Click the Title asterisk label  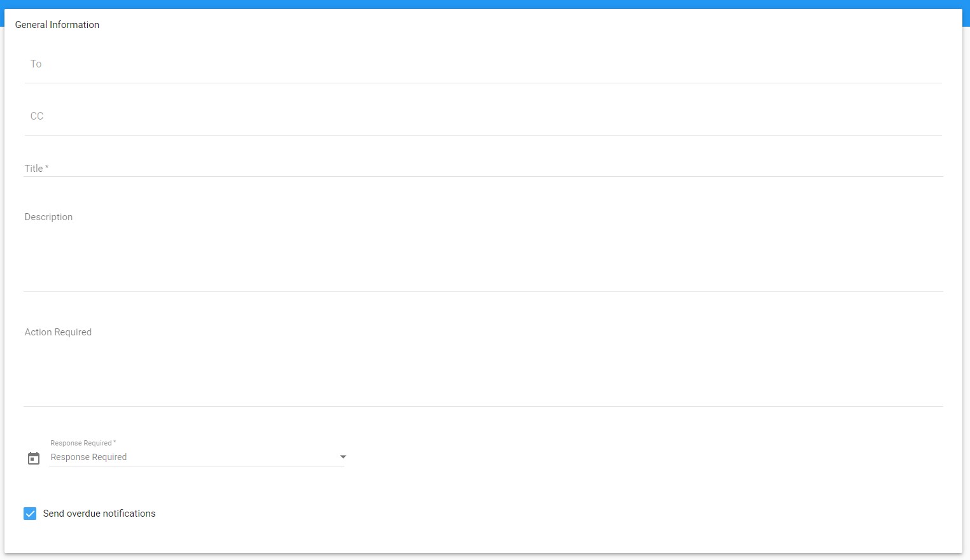tap(36, 169)
